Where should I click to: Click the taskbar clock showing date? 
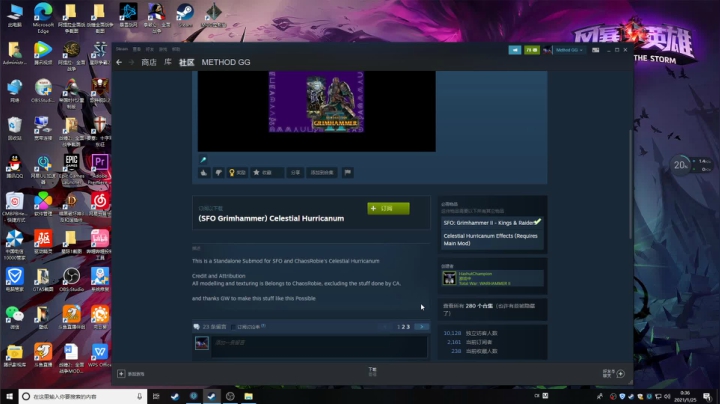(x=685, y=396)
